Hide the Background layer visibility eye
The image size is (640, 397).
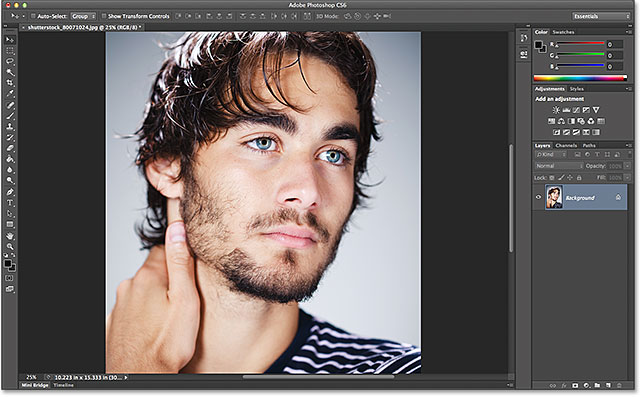click(538, 197)
